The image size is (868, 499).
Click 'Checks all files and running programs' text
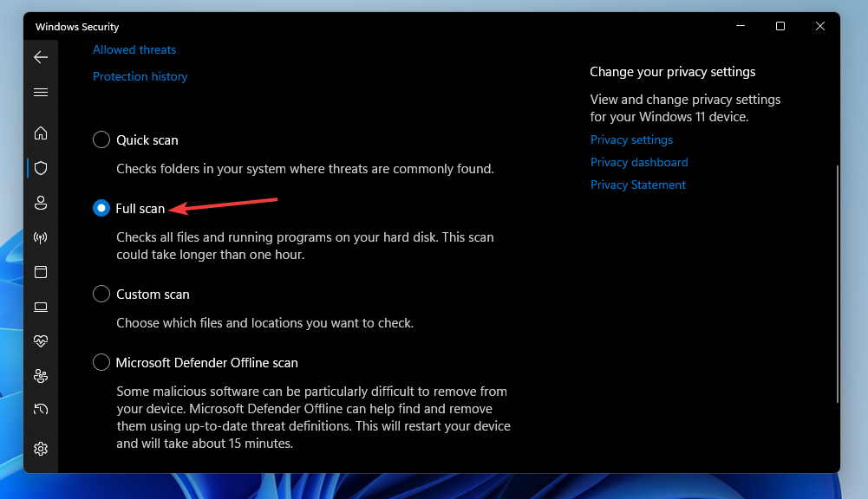pos(305,246)
